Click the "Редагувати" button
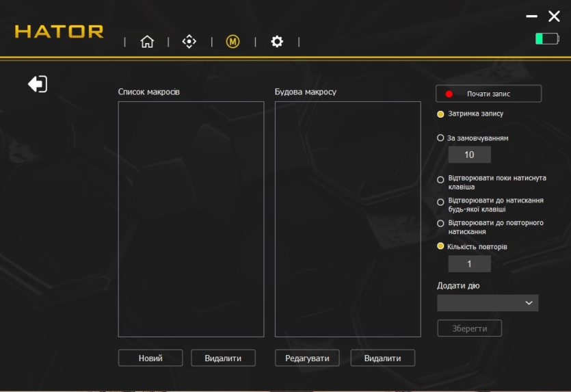 tap(307, 358)
